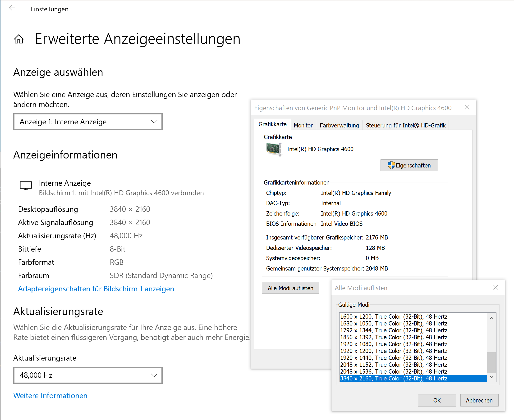Click Abbrechen in the modes dialog
This screenshot has height=420, width=514.
[479, 400]
